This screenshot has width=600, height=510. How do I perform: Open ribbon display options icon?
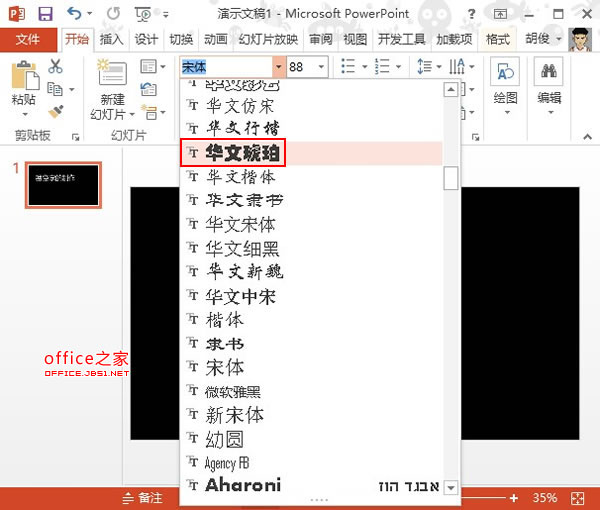500,14
